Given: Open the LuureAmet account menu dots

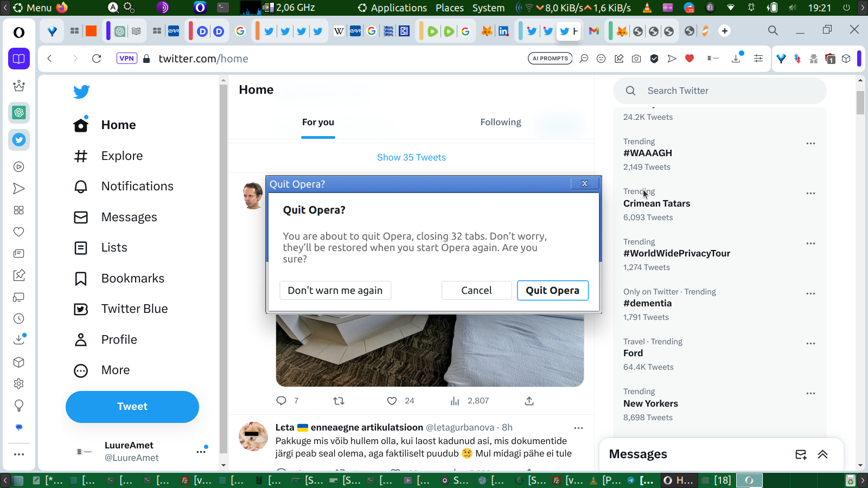Looking at the screenshot, I should 201,451.
